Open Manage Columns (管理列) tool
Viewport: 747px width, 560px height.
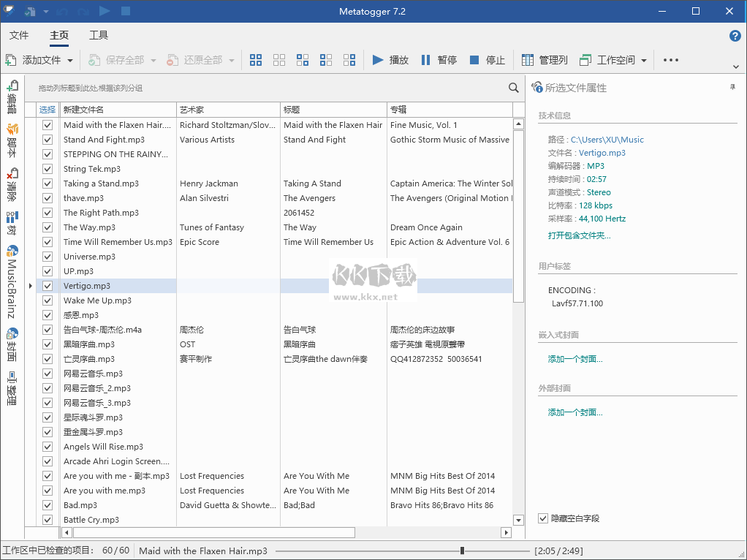point(544,60)
